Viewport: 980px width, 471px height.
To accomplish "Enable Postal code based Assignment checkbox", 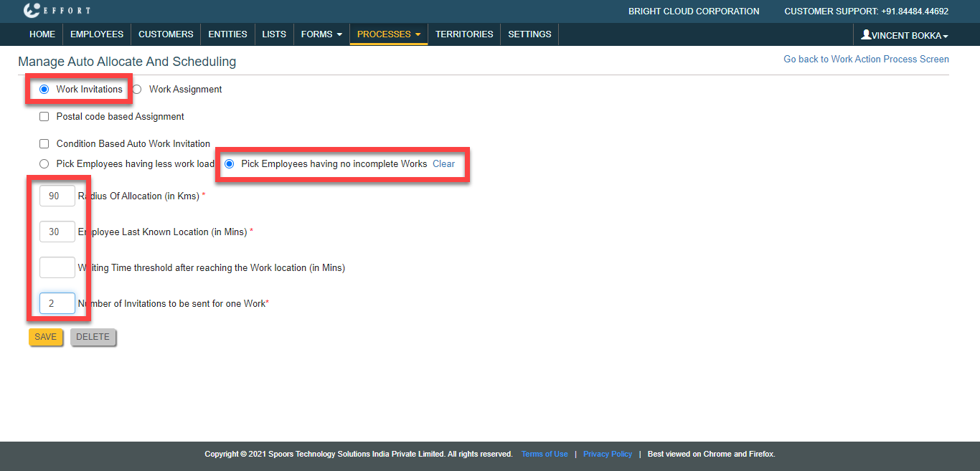I will (44, 117).
